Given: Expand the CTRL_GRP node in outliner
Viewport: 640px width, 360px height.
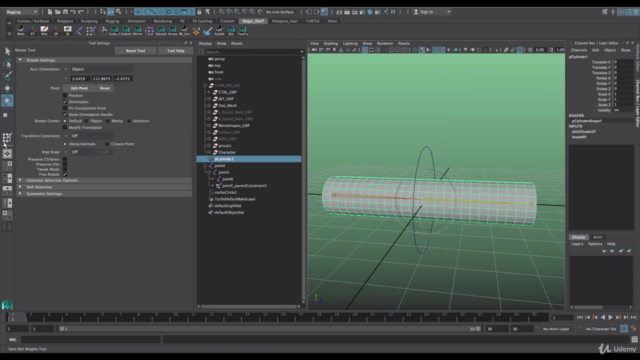Looking at the screenshot, I should tap(209, 92).
